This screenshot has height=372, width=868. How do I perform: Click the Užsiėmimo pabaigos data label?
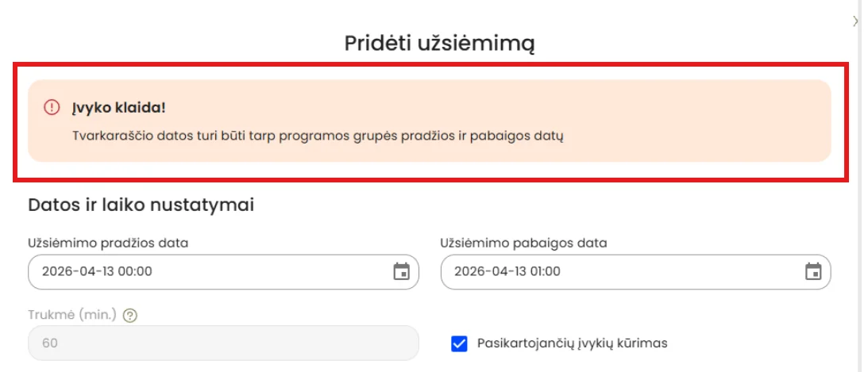523,243
